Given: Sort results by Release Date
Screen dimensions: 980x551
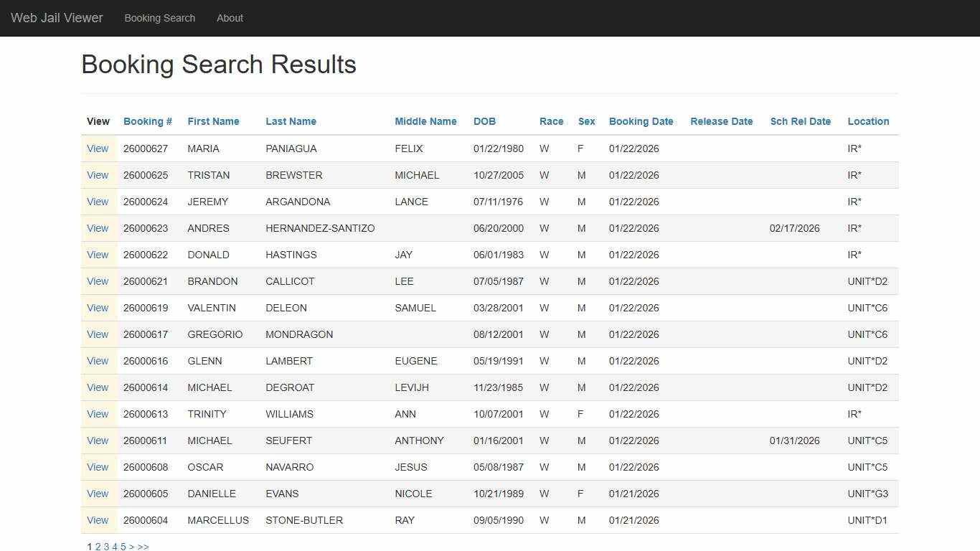Looking at the screenshot, I should pyautogui.click(x=721, y=121).
